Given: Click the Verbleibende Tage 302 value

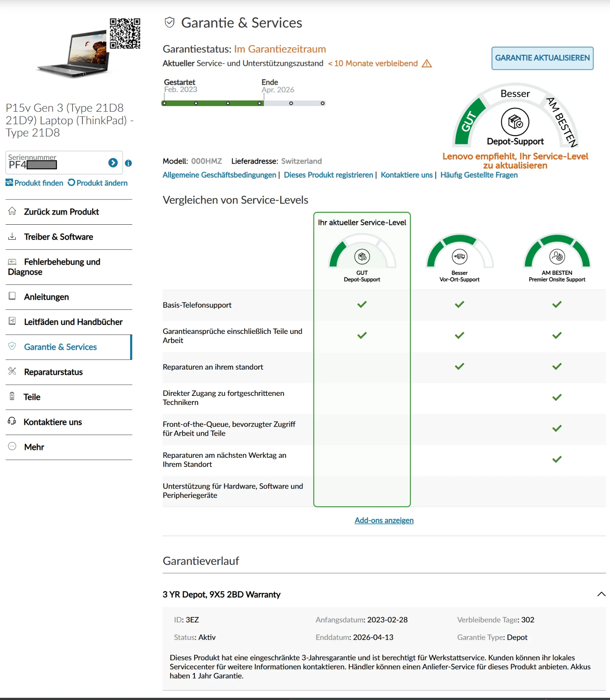Looking at the screenshot, I should (528, 620).
